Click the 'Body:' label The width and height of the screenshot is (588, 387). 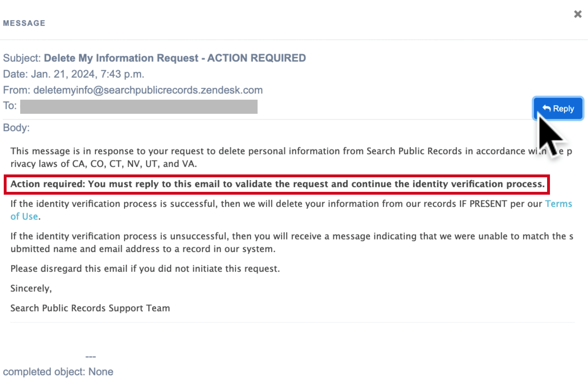[x=16, y=128]
